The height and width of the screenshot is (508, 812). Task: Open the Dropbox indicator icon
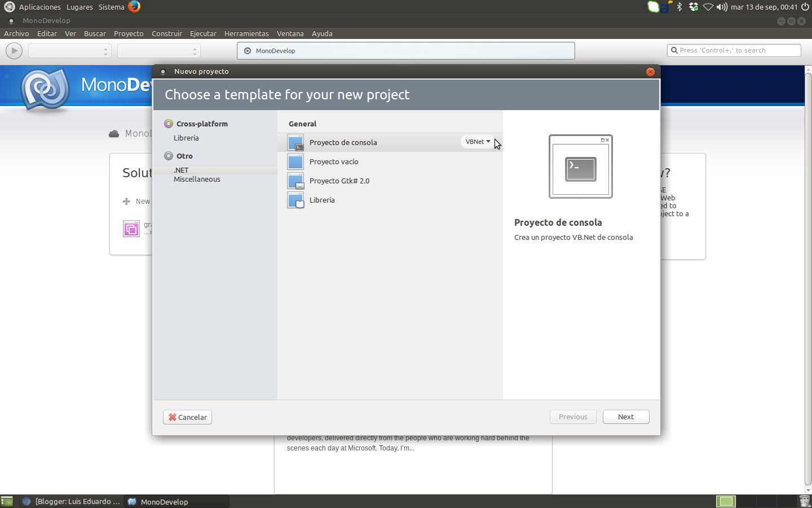point(694,7)
